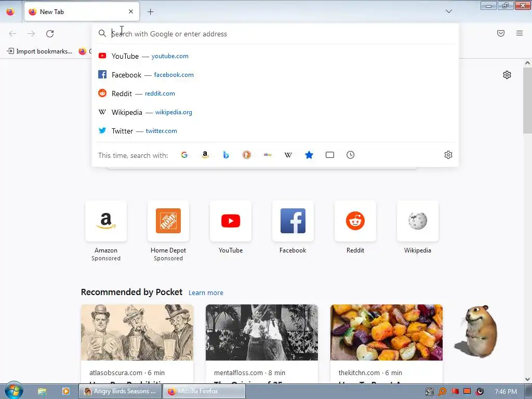
Task: Open a new tab with plus button
Action: pyautogui.click(x=150, y=12)
